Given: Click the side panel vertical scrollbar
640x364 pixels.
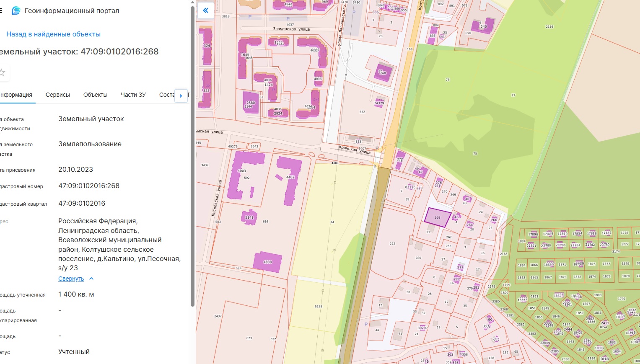Looking at the screenshot, I should click(x=192, y=155).
